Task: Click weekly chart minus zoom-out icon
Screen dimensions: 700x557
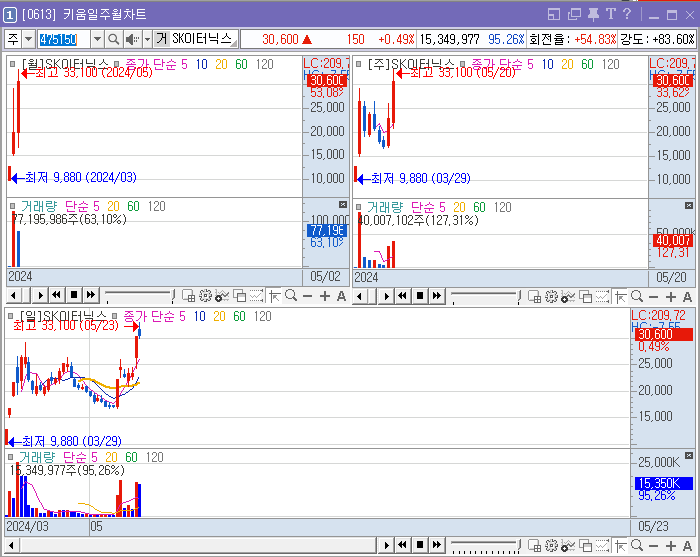Action: point(653,297)
